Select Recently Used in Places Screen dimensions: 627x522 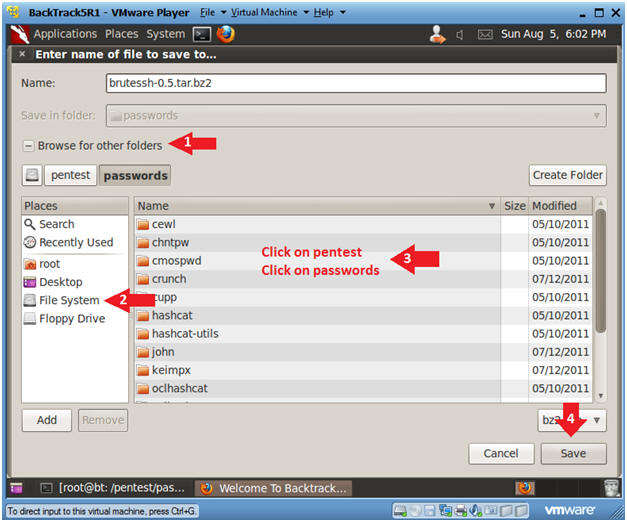tap(75, 242)
